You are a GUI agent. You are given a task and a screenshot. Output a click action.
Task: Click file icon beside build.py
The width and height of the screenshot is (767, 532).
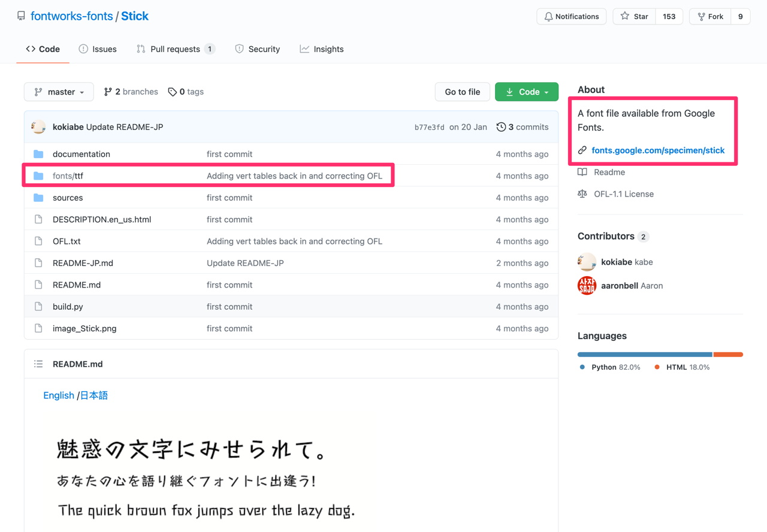click(x=38, y=307)
